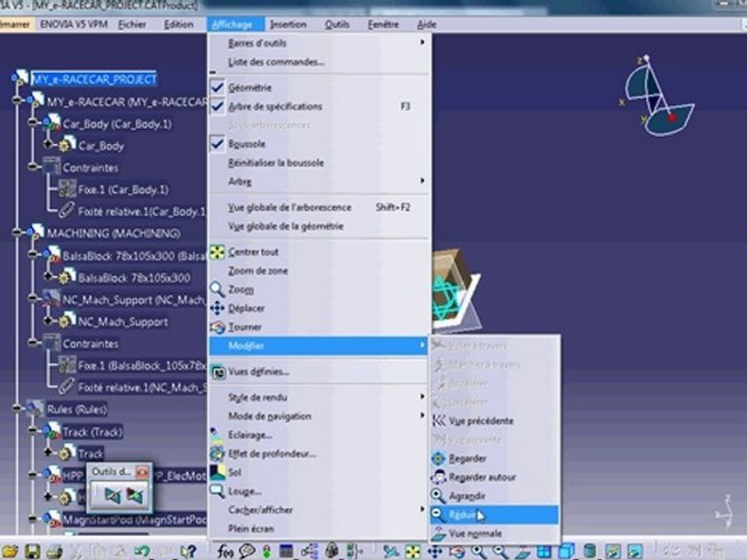Click the speech bubble comment icon
Screen dimensions: 747x560
(247, 551)
